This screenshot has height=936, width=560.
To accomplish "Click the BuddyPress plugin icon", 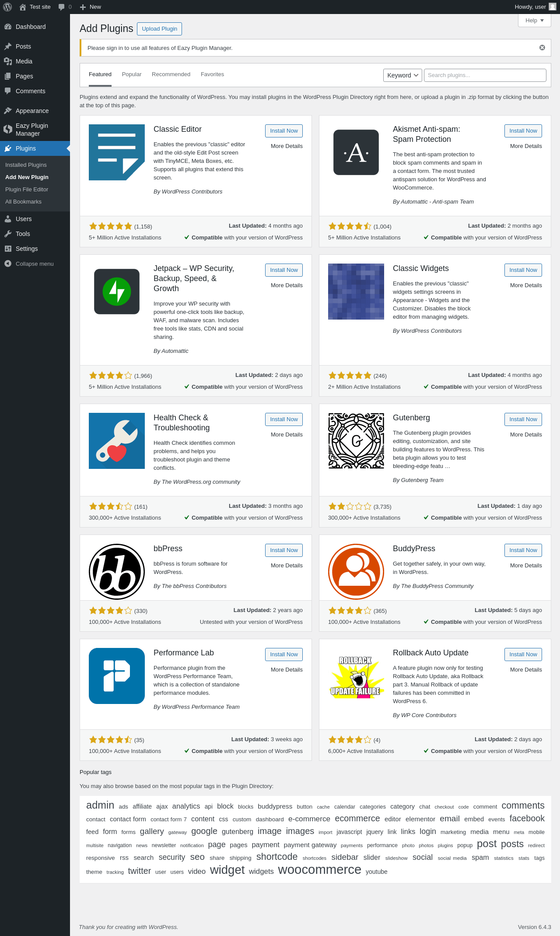I will [356, 572].
